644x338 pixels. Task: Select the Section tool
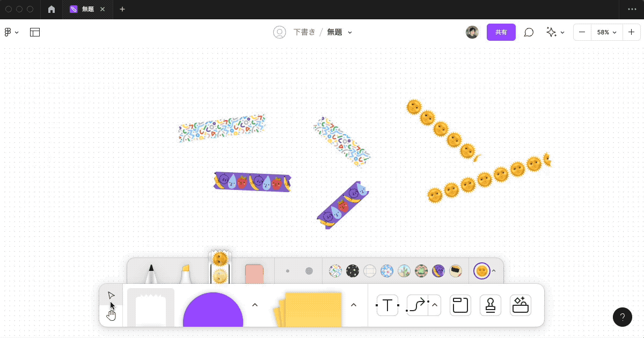460,305
